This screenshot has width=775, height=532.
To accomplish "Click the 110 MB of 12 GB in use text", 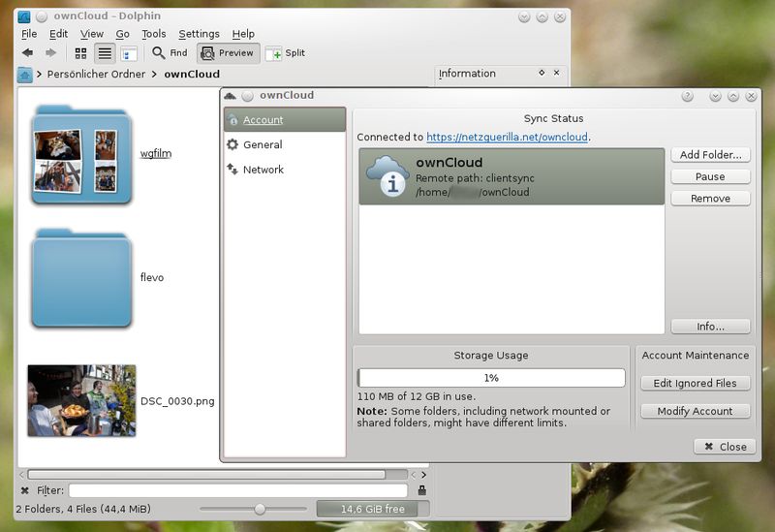I will point(417,396).
